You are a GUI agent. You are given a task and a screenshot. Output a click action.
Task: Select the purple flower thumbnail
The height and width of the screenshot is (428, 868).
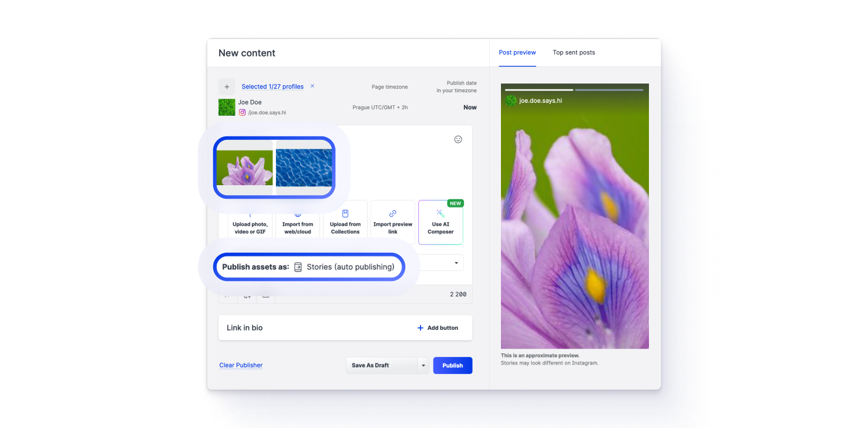tap(245, 168)
